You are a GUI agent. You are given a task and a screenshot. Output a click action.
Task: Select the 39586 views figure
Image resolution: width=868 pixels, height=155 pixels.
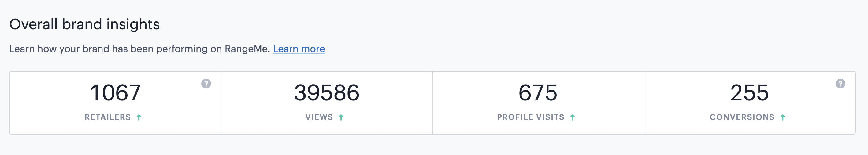coord(327,92)
